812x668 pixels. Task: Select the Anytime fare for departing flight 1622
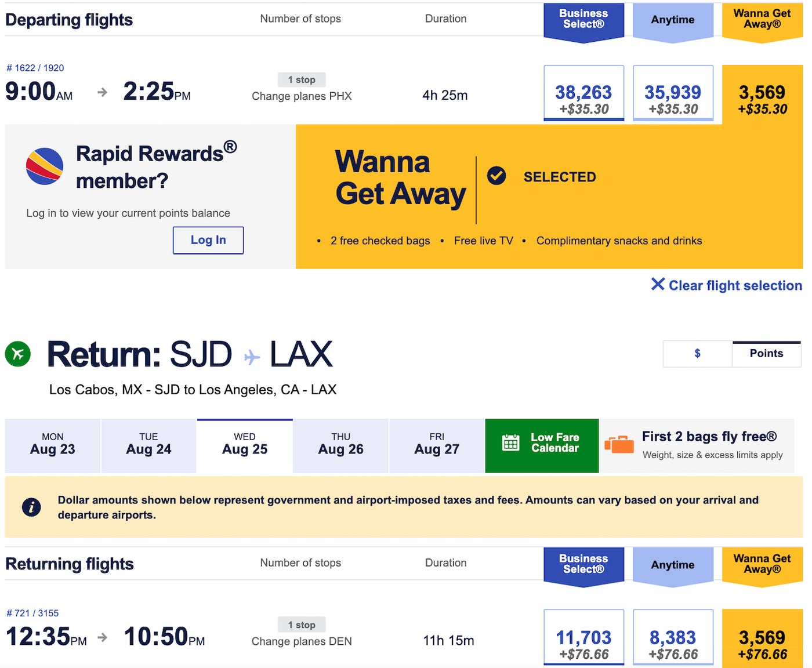coord(674,93)
